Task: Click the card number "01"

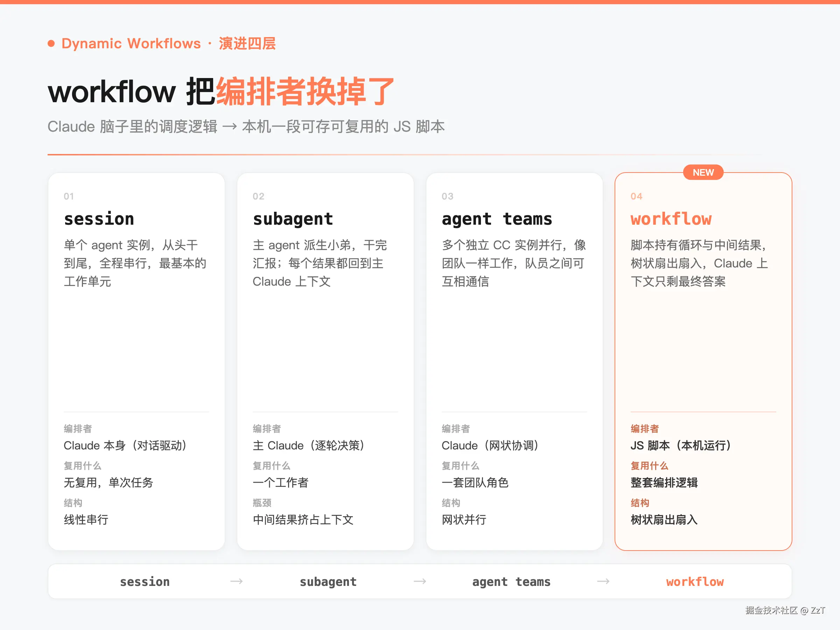Action: click(69, 196)
